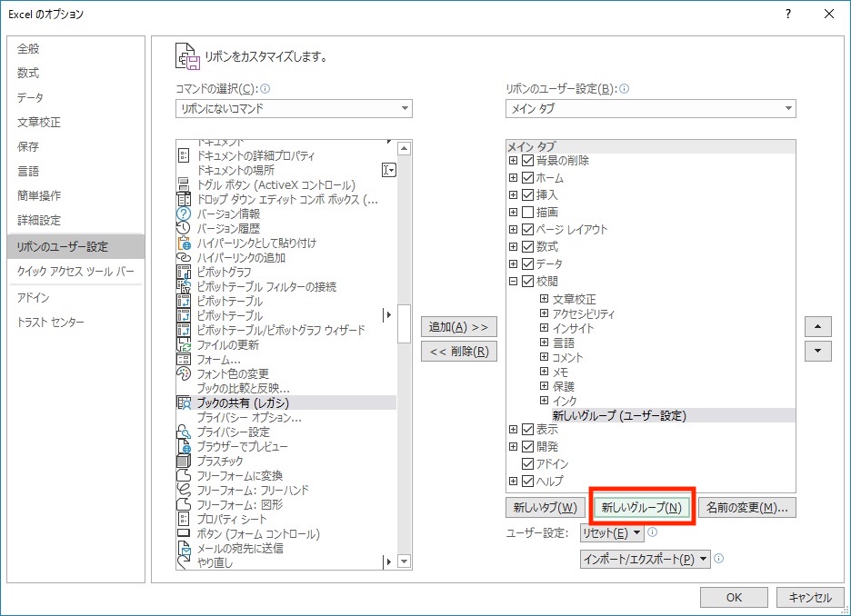The width and height of the screenshot is (851, 616).
Task: Open the トラスト センター category
Action: click(x=76, y=323)
